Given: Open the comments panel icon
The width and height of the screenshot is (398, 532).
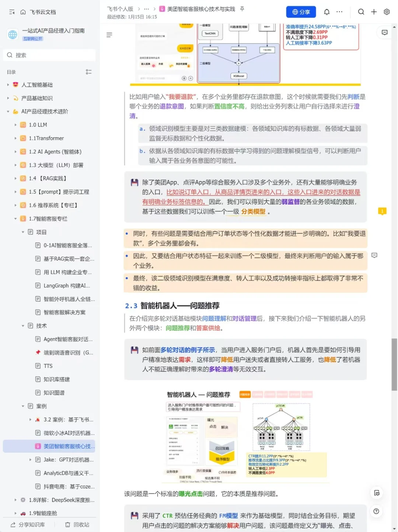Looking at the screenshot, I should click(x=384, y=33).
